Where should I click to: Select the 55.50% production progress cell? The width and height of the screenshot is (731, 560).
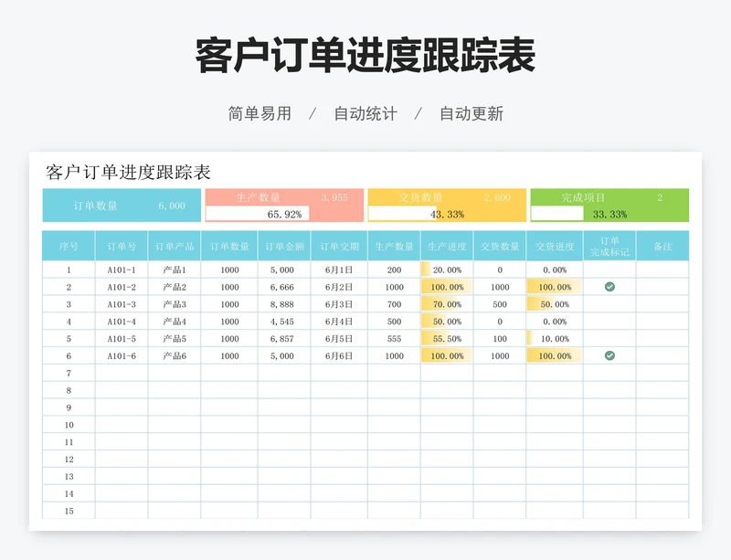pyautogui.click(x=447, y=339)
